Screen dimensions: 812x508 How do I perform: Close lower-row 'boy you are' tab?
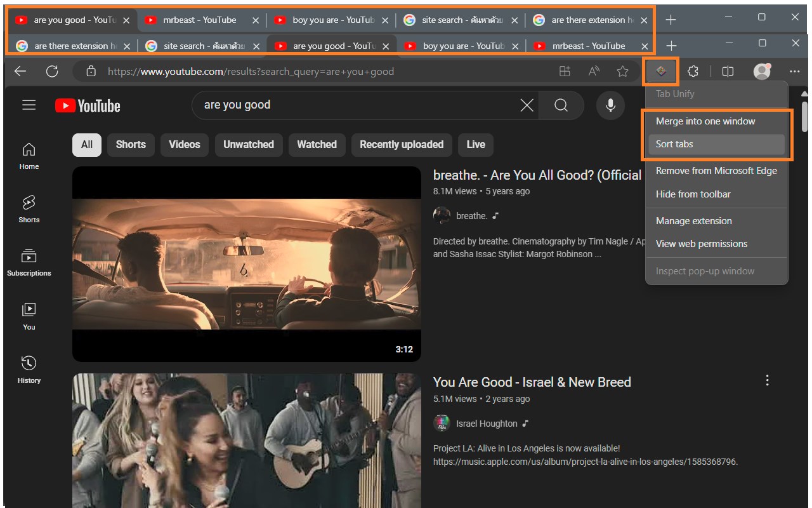(x=516, y=46)
